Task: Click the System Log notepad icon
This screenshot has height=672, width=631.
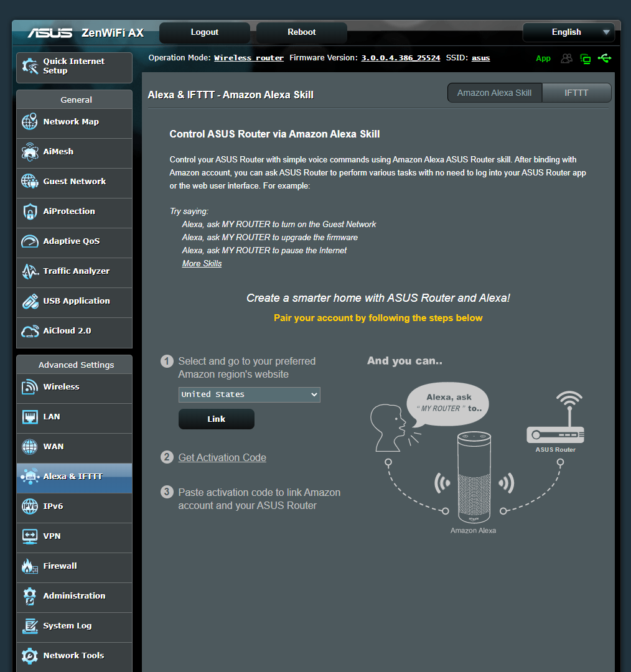Action: pos(30,626)
